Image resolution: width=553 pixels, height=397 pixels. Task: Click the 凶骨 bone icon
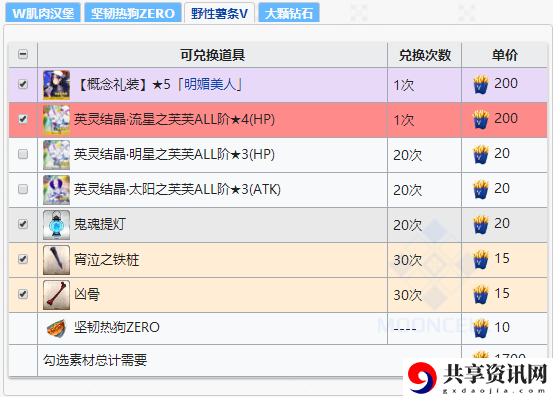pyautogui.click(x=56, y=295)
